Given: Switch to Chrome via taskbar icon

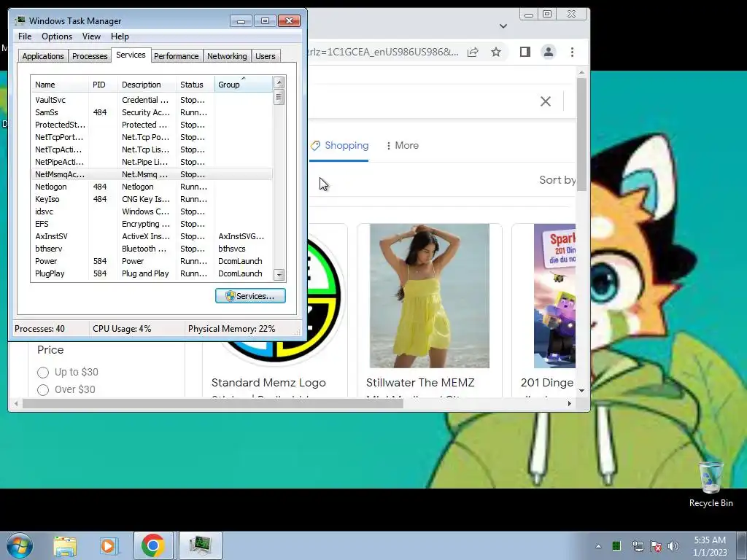Looking at the screenshot, I should (x=153, y=545).
